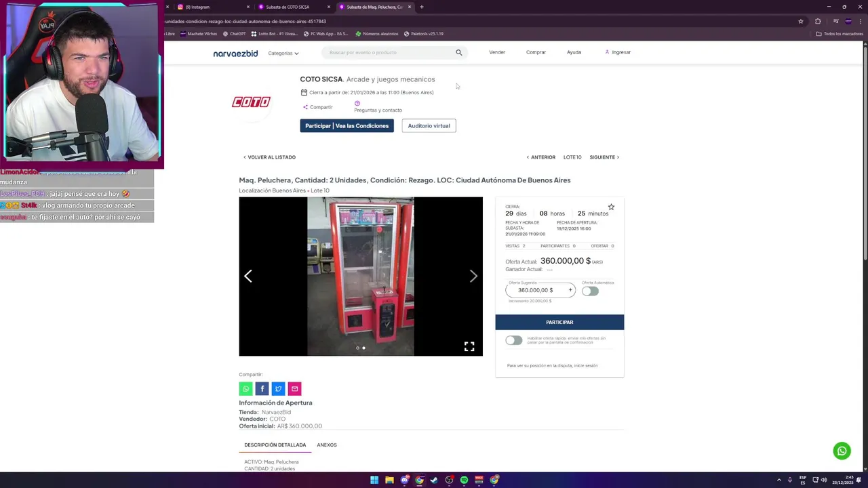
Task: Add lot to favorites with star icon
Action: 611,207
